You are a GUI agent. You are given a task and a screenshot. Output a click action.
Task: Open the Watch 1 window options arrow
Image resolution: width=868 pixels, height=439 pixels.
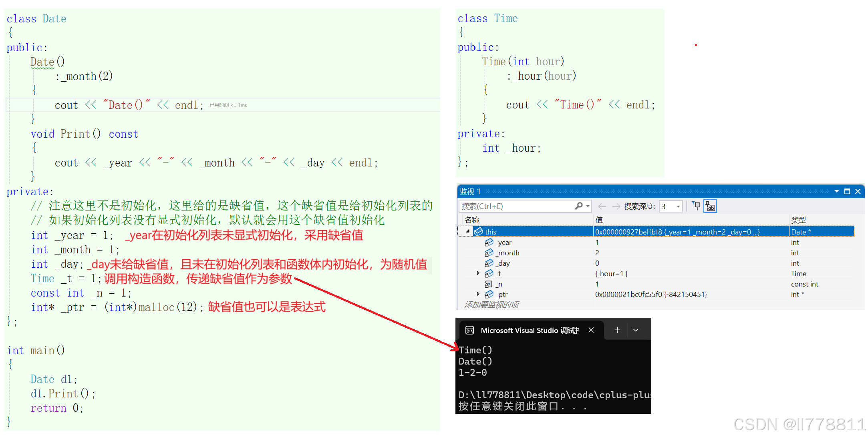click(837, 191)
